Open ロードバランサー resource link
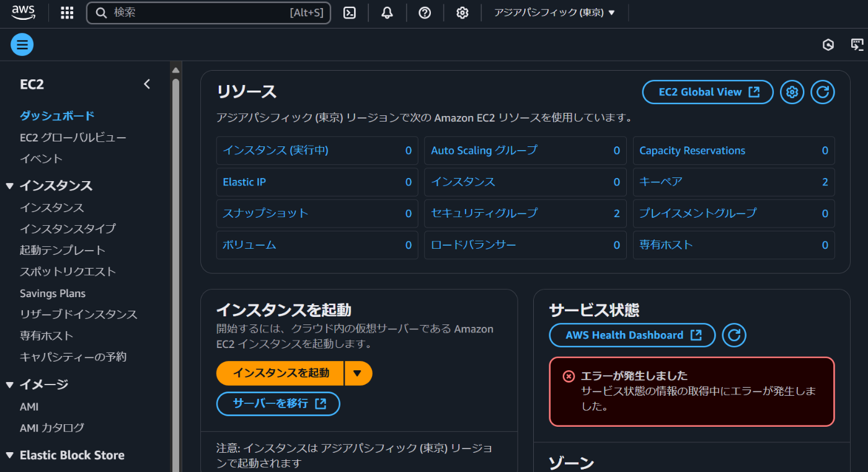The image size is (868, 472). point(474,245)
